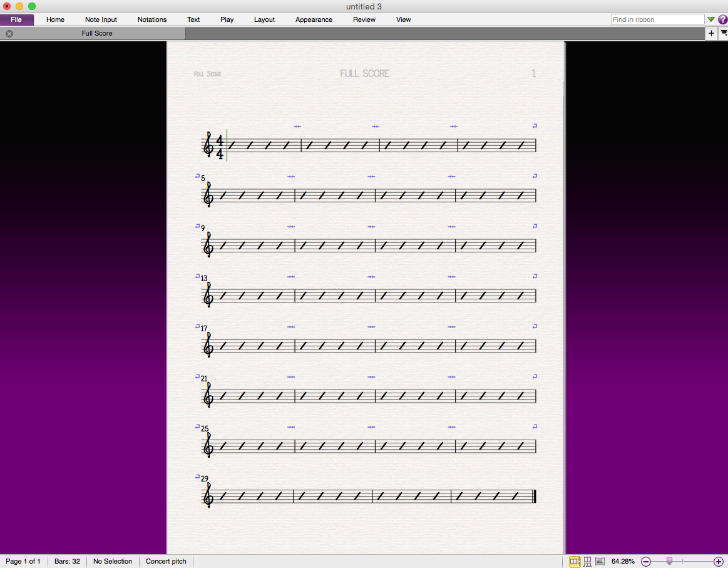Click the zoom in plus button
Screen dimensions: 728x568
point(718,562)
